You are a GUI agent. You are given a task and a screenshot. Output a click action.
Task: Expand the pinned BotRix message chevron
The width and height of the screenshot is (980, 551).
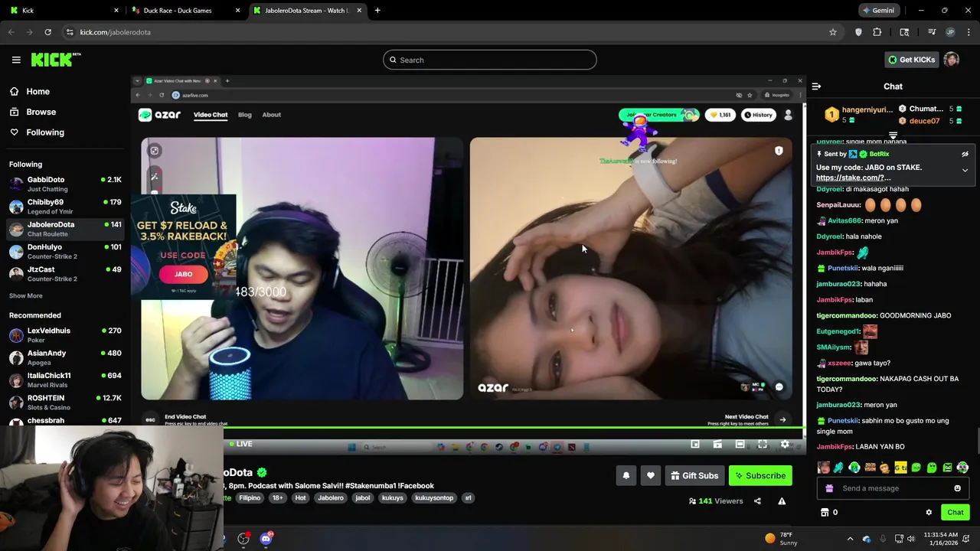(x=965, y=171)
